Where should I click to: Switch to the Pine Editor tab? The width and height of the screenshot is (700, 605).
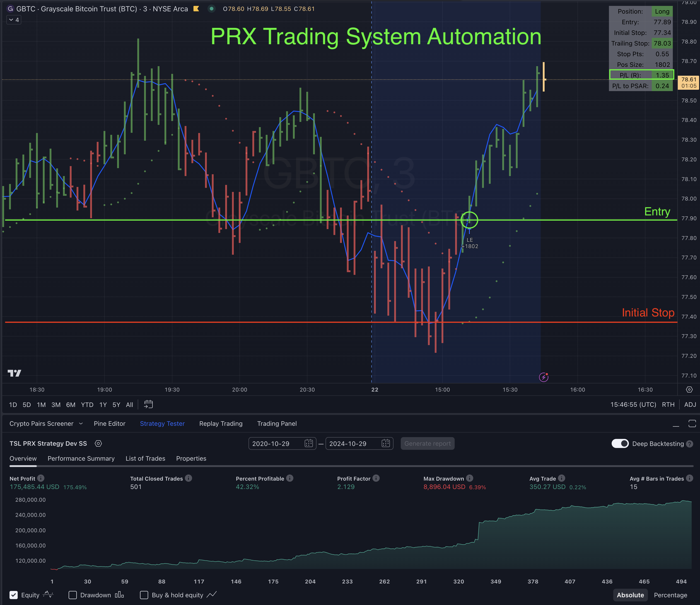pos(109,423)
